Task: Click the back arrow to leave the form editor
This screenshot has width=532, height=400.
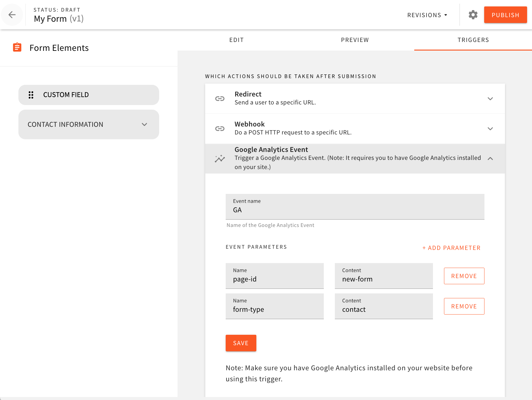Action: [x=12, y=15]
